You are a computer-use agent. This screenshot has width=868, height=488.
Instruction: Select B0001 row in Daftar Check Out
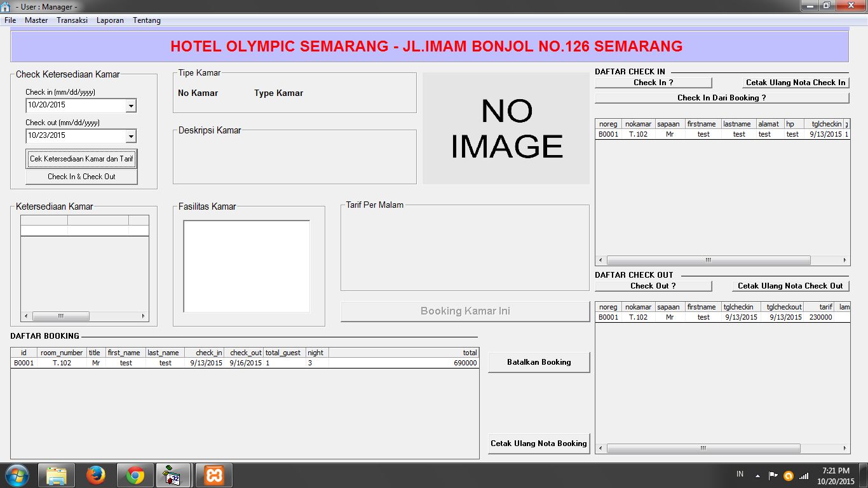(x=722, y=317)
